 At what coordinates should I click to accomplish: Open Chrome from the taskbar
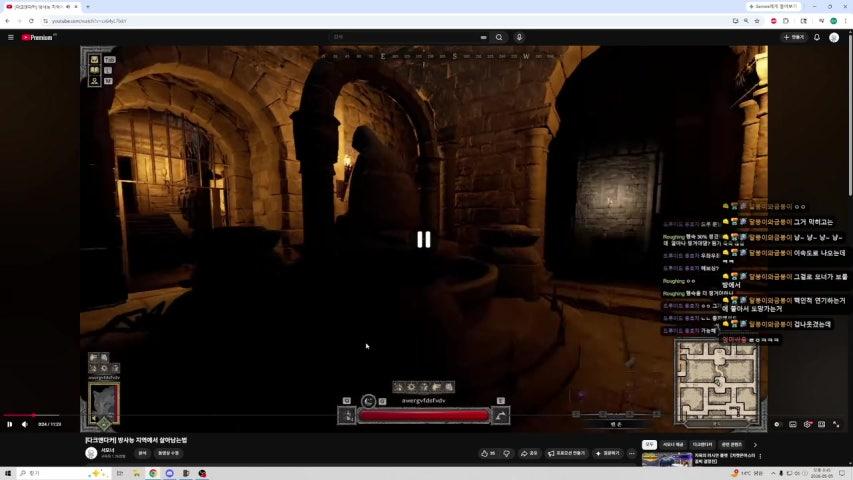pyautogui.click(x=153, y=473)
